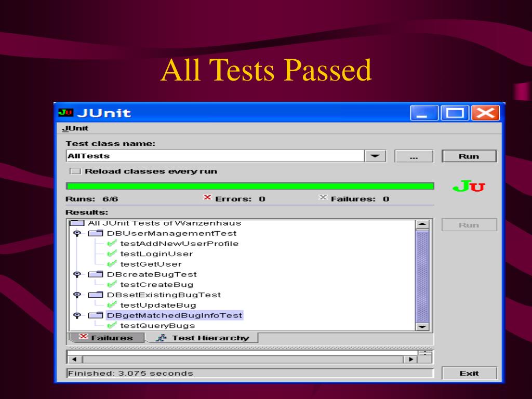The height and width of the screenshot is (399, 532).
Task: Click the DBsetExistingBugTest folder icon
Action: click(96, 295)
